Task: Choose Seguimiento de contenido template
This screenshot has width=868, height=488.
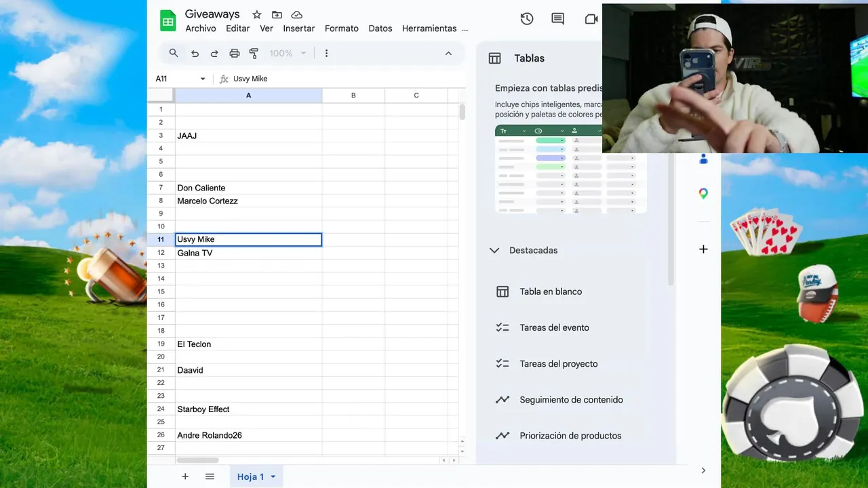Action: tap(571, 400)
